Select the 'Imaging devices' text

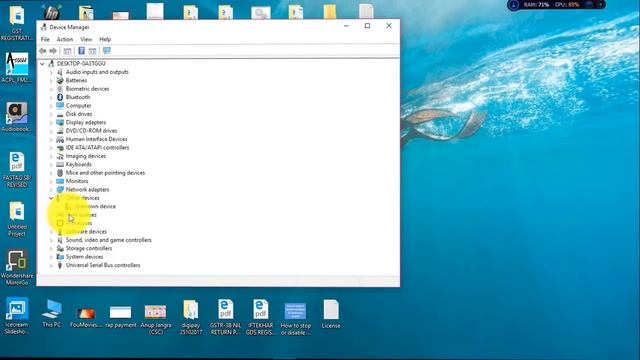pyautogui.click(x=86, y=156)
